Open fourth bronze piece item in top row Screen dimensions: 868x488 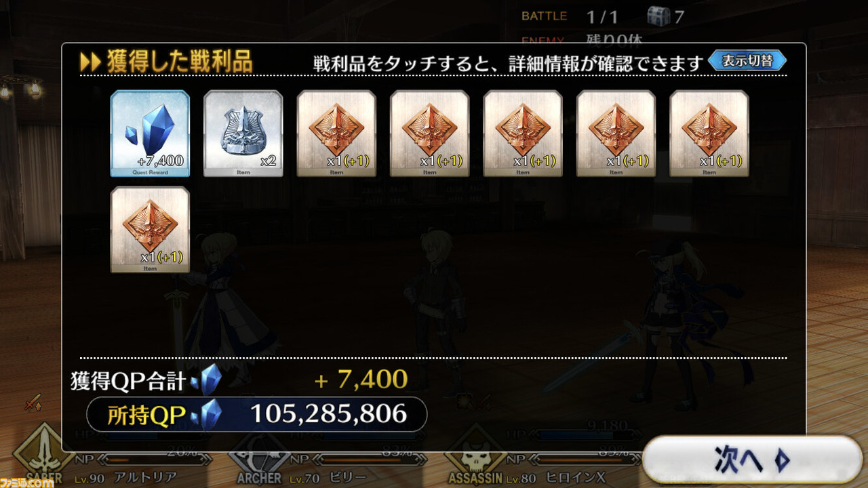click(x=616, y=134)
